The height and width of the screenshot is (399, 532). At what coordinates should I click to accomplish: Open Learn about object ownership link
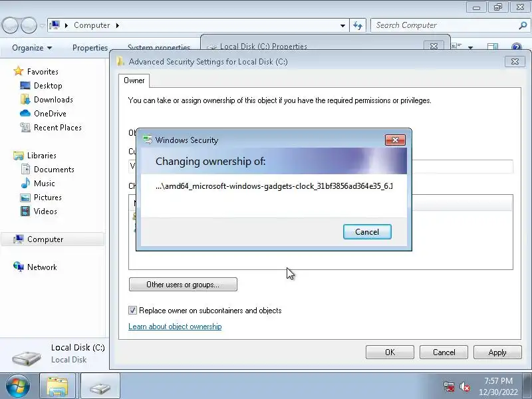pos(175,327)
